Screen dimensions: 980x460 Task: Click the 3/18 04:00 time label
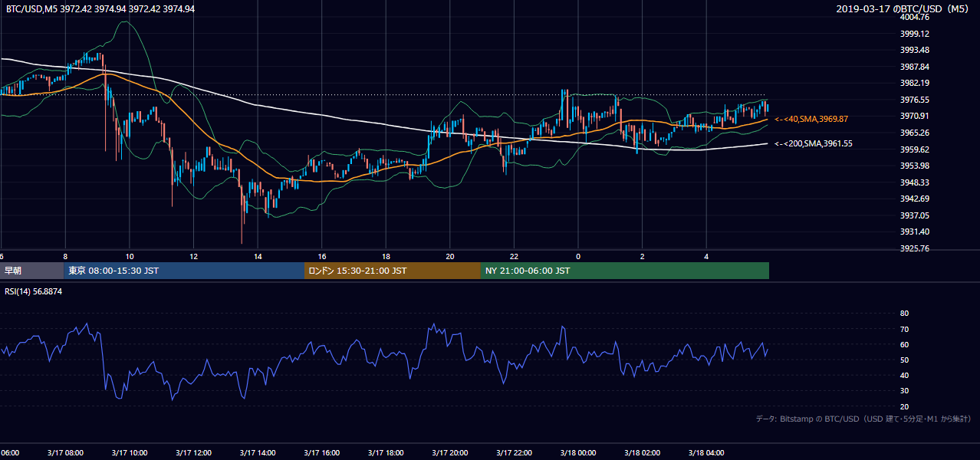tap(706, 452)
